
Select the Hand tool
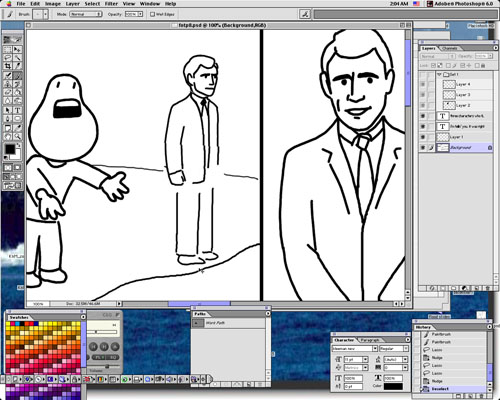tap(8, 136)
